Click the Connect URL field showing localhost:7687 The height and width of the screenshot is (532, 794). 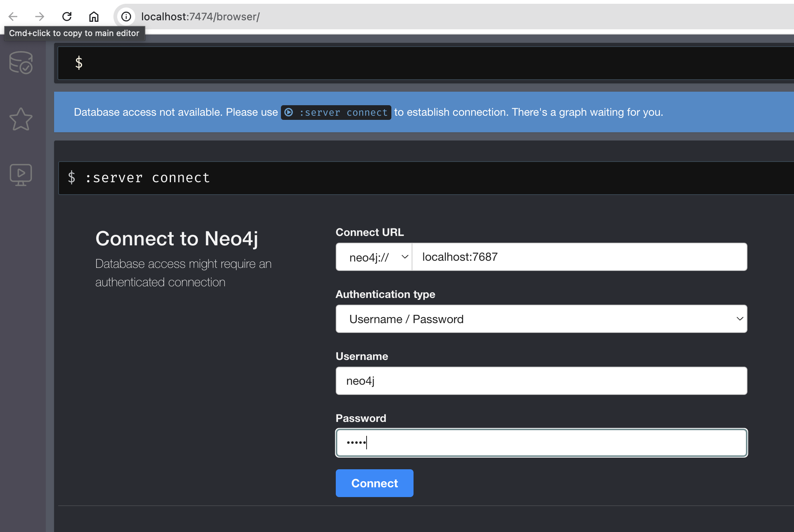578,257
